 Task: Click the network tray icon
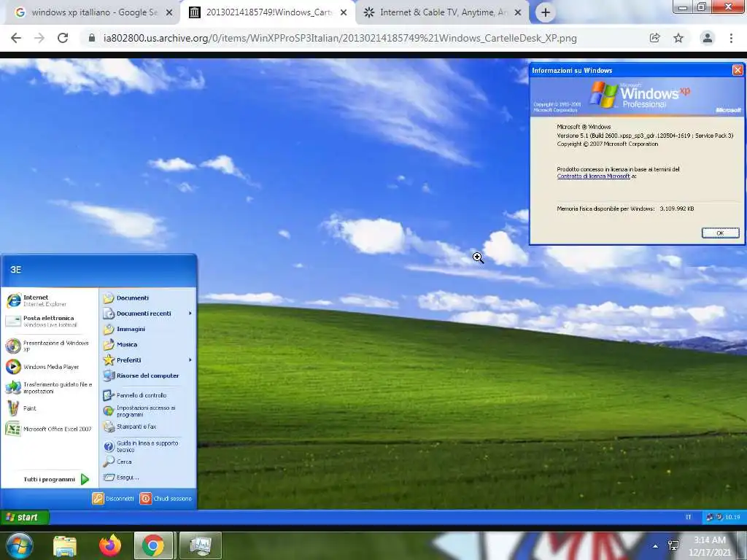[673, 545]
